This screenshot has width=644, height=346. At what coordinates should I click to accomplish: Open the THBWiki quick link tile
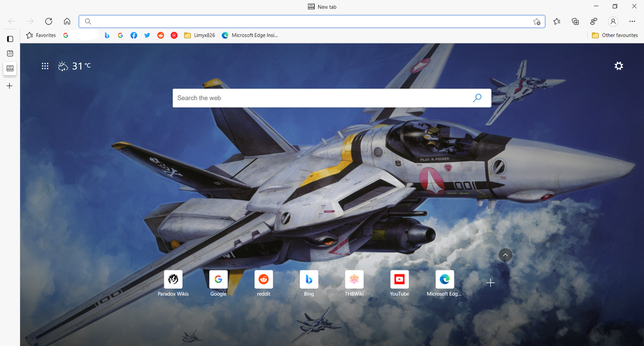[354, 283]
